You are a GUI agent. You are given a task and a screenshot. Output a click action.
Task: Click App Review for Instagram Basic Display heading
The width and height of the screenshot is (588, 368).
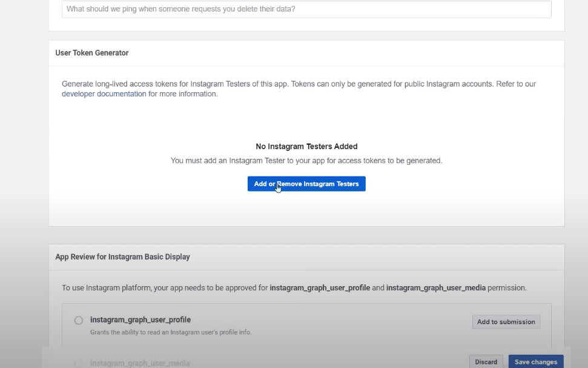pyautogui.click(x=122, y=257)
